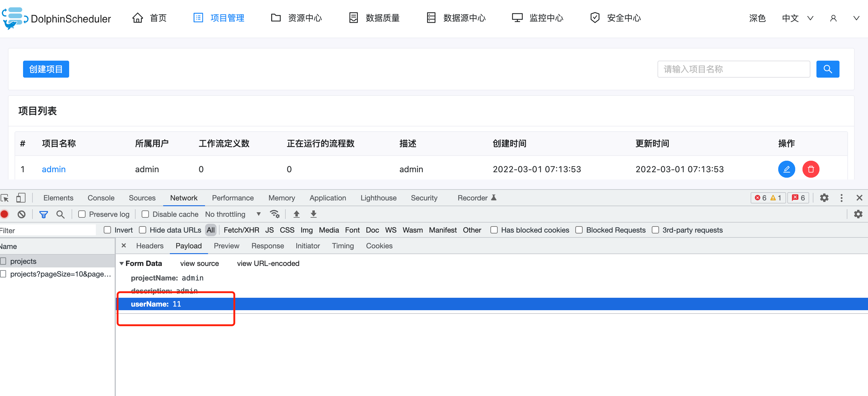
Task: Open network filter icon in DevTools
Action: 44,214
